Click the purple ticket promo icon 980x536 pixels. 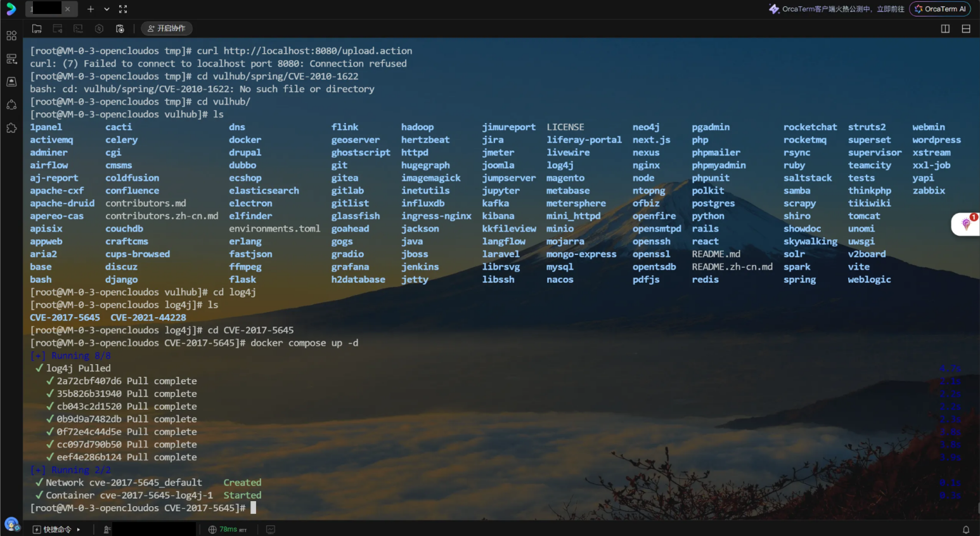pos(774,9)
